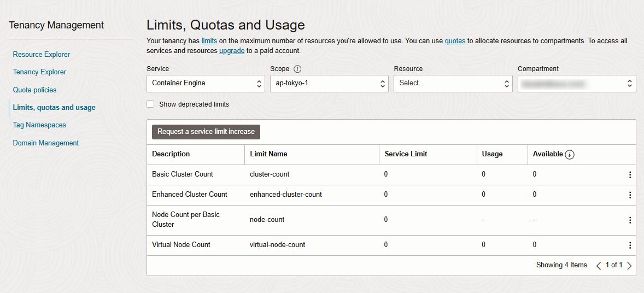The image size is (644, 293).
Task: Open actions menu for Basic Cluster Count row
Action: coord(630,174)
